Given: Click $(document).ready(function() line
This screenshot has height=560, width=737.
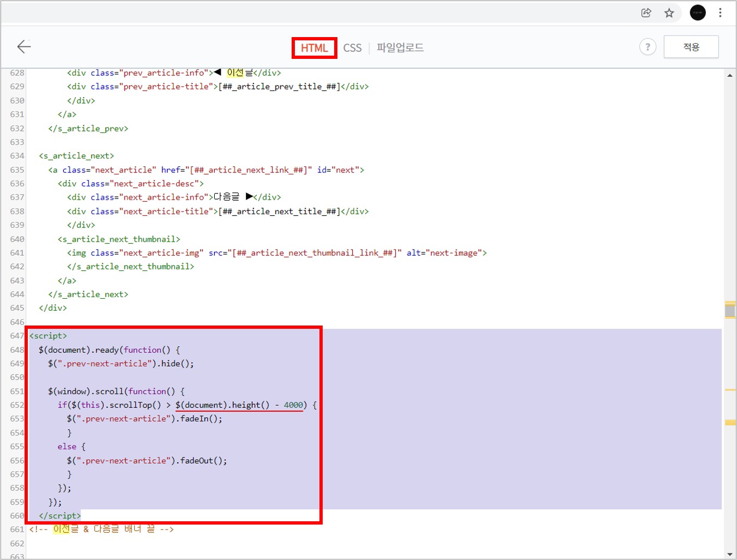Looking at the screenshot, I should coord(109,350).
